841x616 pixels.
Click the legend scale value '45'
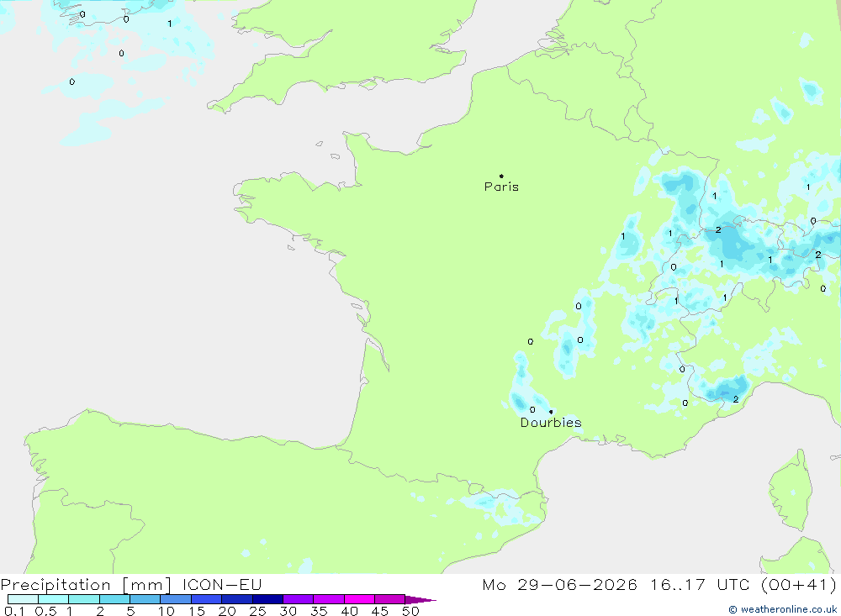(x=380, y=611)
